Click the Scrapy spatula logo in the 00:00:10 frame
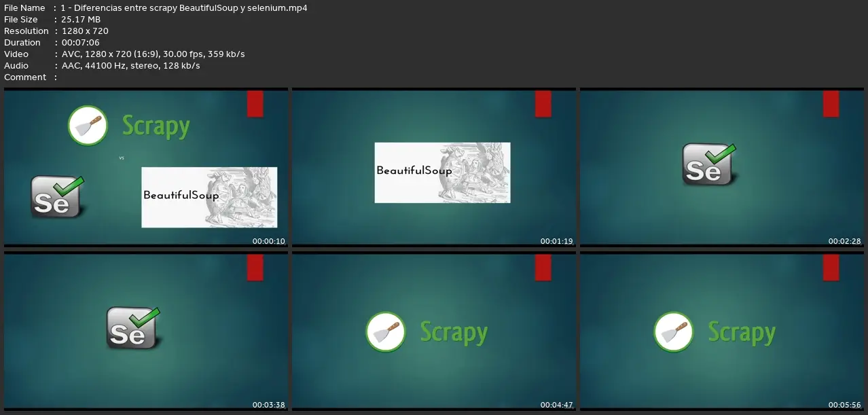Viewport: 868px width, 415px height. 88,126
